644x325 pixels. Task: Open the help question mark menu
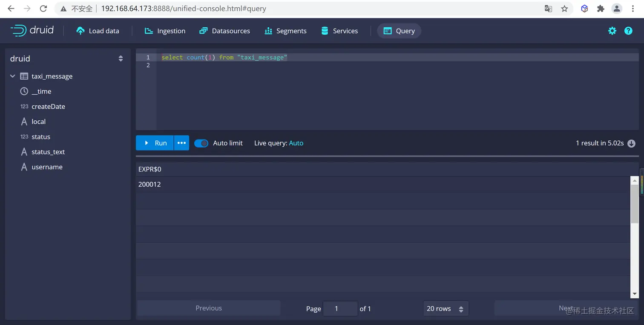tap(628, 31)
